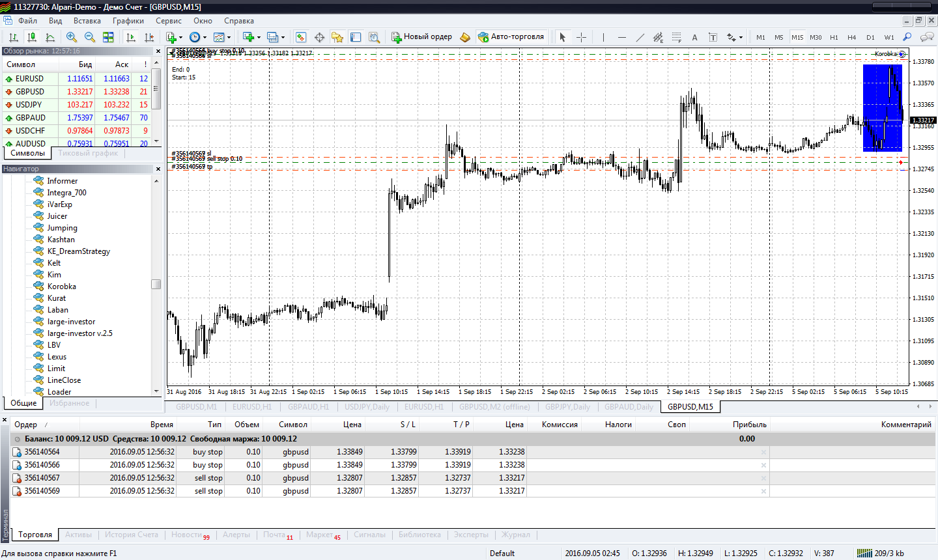Click the Navigator panel vertical scrollbar thumb

[156, 284]
